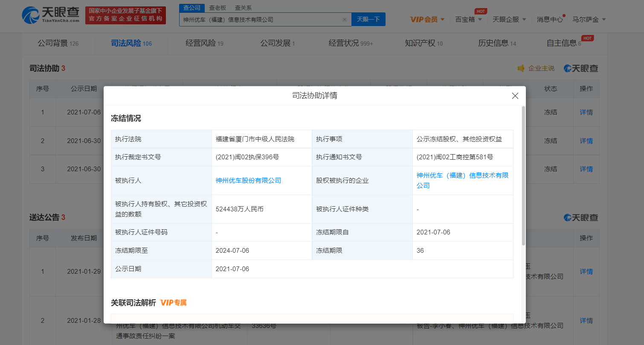Expand the 天眼企服 dropdown
Image resolution: width=644 pixels, height=345 pixels.
pyautogui.click(x=509, y=19)
